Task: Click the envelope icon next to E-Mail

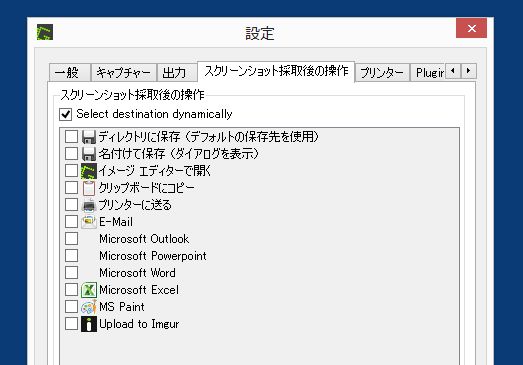Action: coord(89,222)
